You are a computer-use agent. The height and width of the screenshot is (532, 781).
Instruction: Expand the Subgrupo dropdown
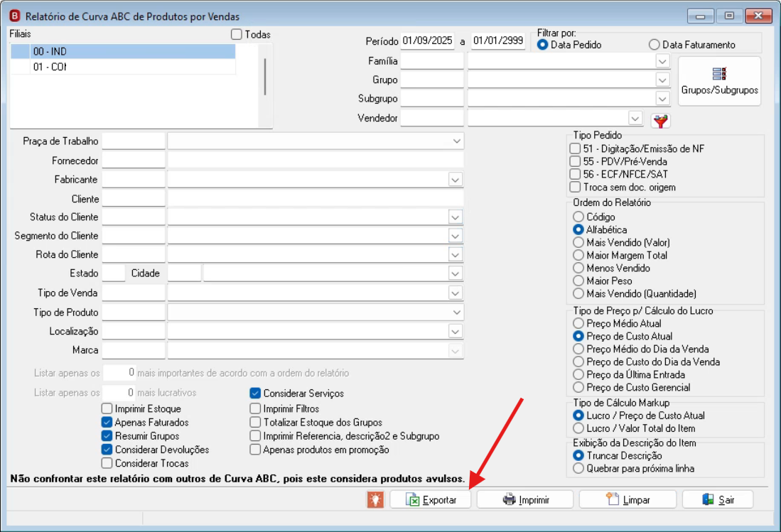(662, 99)
